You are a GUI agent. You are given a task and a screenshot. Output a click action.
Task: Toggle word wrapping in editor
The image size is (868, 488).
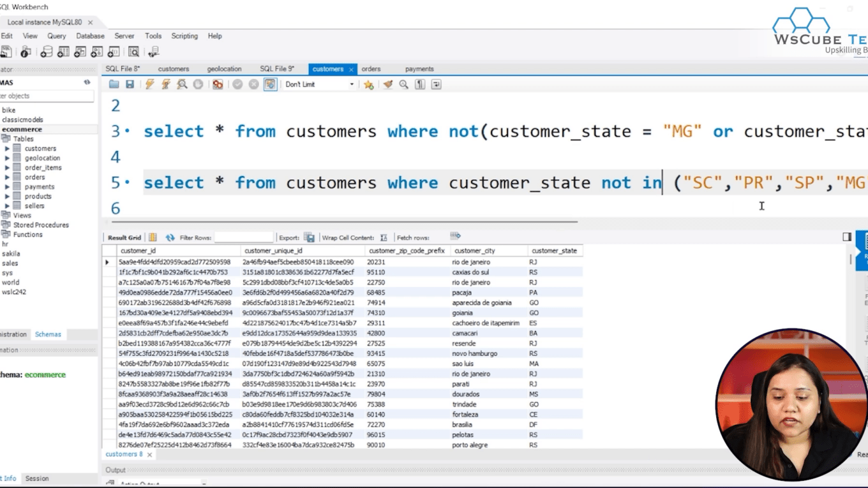tap(436, 84)
